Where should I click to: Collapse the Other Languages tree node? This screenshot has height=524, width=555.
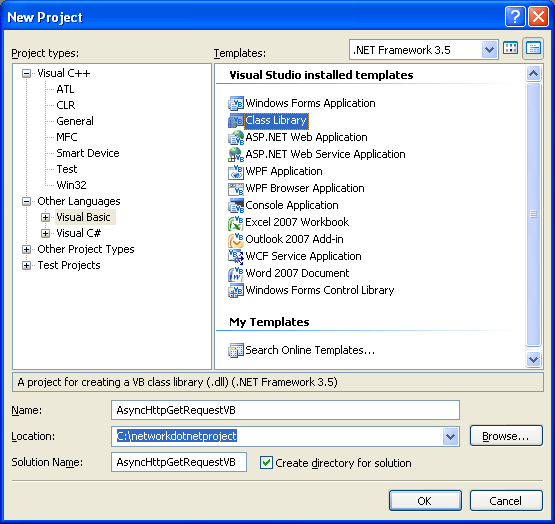click(26, 201)
